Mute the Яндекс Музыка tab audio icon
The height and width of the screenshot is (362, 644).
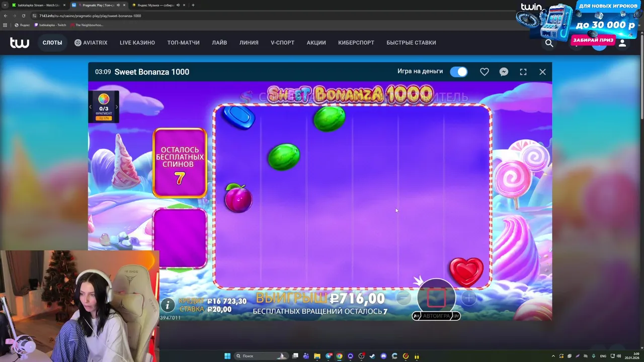tap(178, 5)
